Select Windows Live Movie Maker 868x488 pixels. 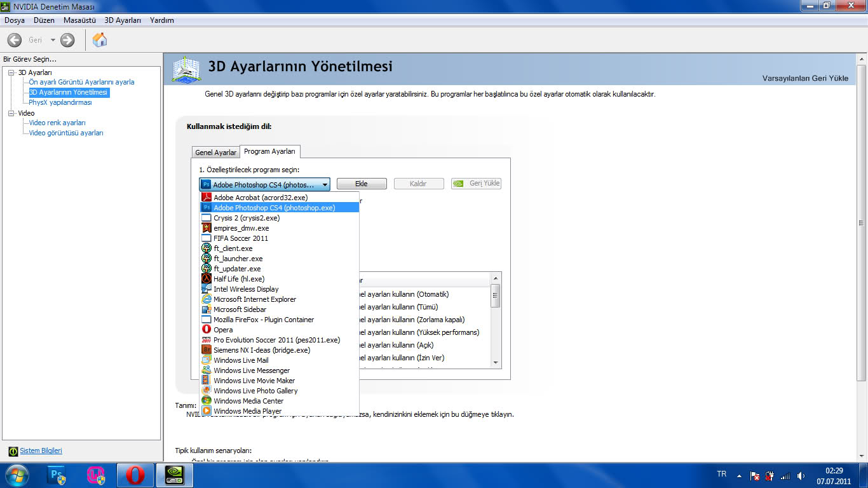(280, 381)
